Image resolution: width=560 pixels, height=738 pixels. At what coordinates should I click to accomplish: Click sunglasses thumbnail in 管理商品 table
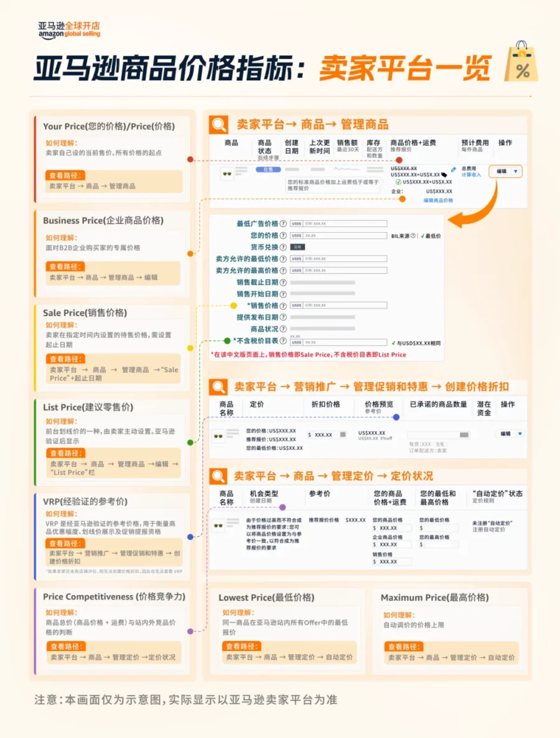coord(227,174)
